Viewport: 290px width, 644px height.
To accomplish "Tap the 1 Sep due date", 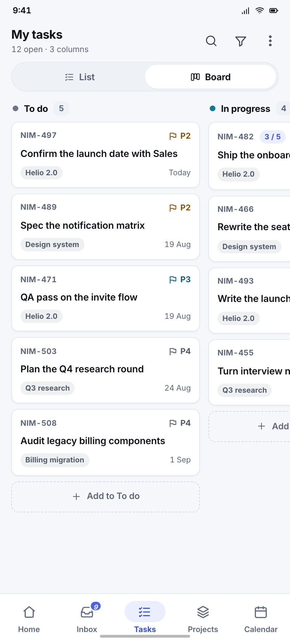I will click(180, 460).
